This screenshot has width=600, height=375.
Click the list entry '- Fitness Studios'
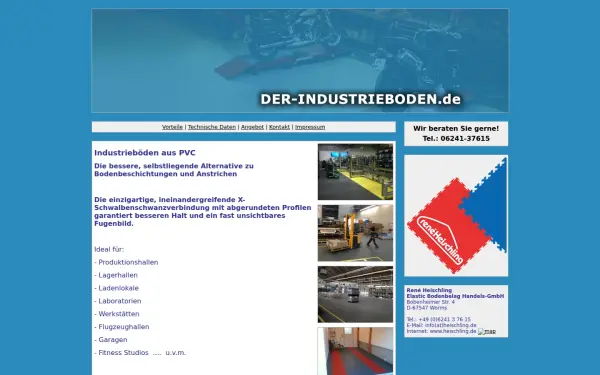pos(121,353)
